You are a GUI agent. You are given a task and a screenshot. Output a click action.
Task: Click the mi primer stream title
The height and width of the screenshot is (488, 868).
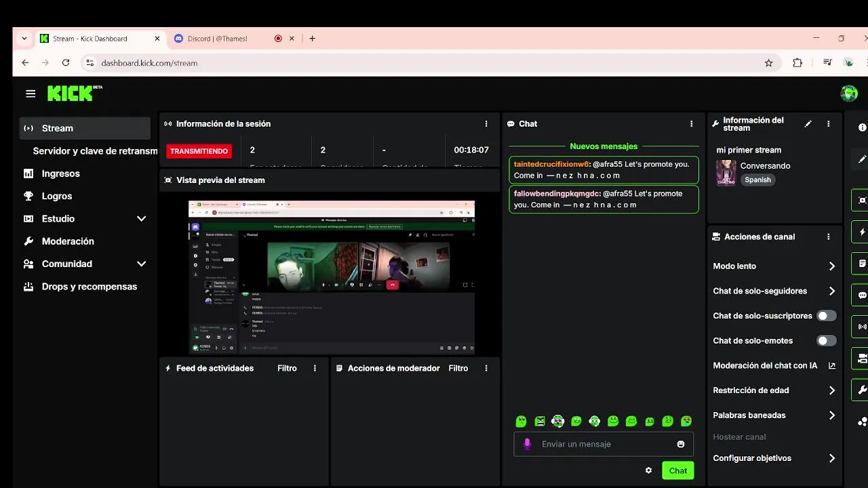(749, 150)
